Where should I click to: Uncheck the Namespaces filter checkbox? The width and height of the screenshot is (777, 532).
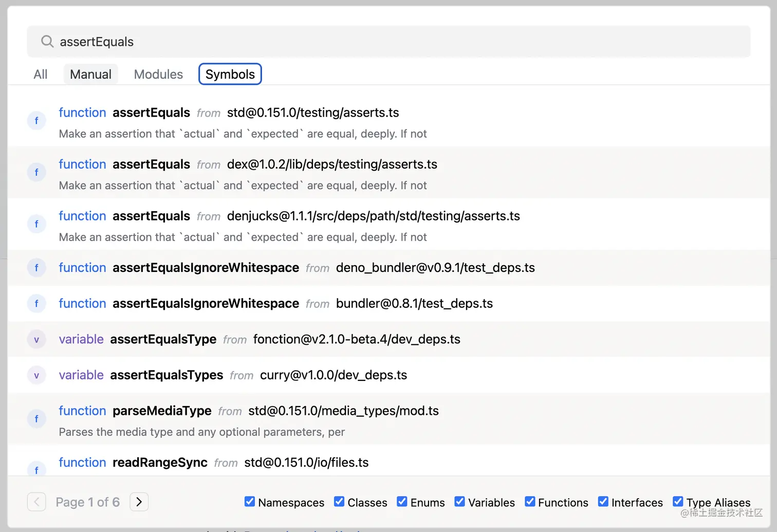pos(250,501)
